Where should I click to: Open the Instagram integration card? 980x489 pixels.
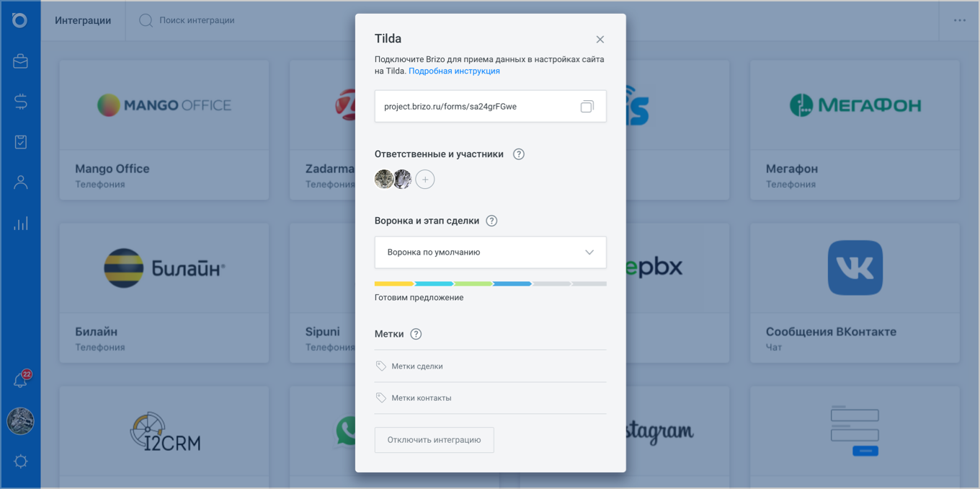point(677,436)
